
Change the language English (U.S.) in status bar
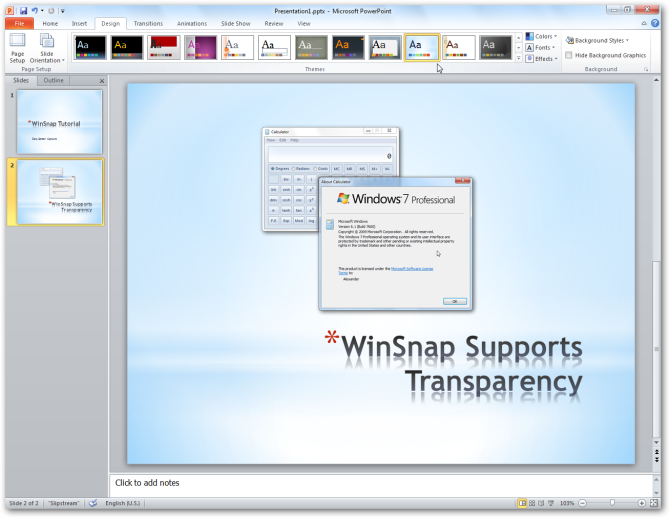click(x=123, y=503)
